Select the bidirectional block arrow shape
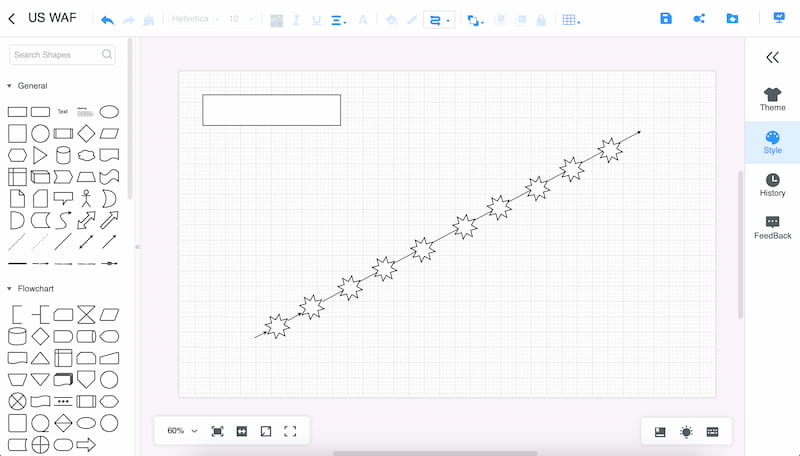Screen dimensions: 800x456 [86, 220]
